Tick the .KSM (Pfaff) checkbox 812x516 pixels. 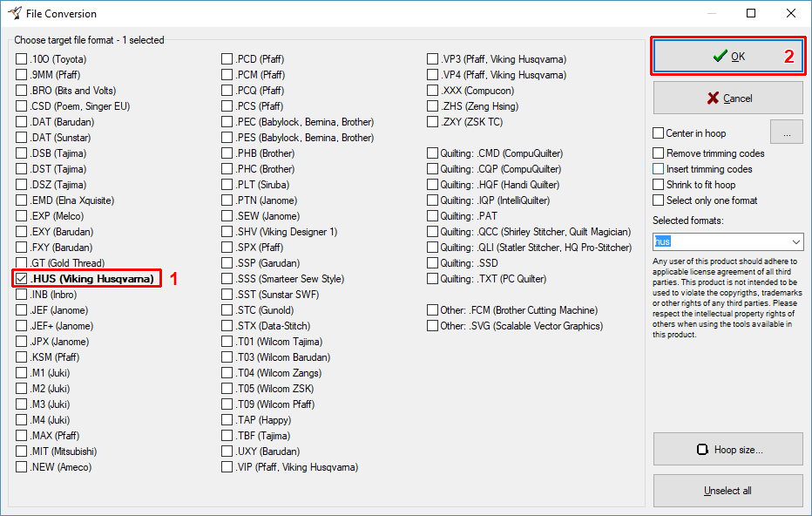coord(21,357)
